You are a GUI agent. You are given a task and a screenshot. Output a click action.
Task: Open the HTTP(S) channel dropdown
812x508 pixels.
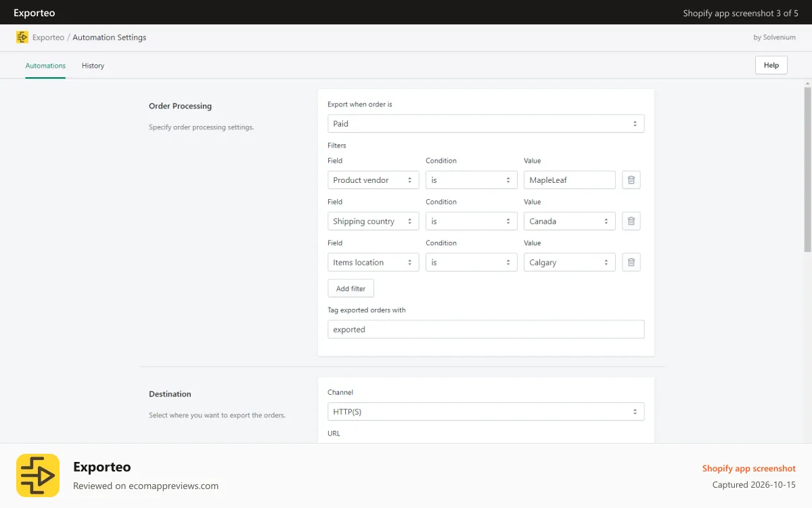tap(486, 412)
